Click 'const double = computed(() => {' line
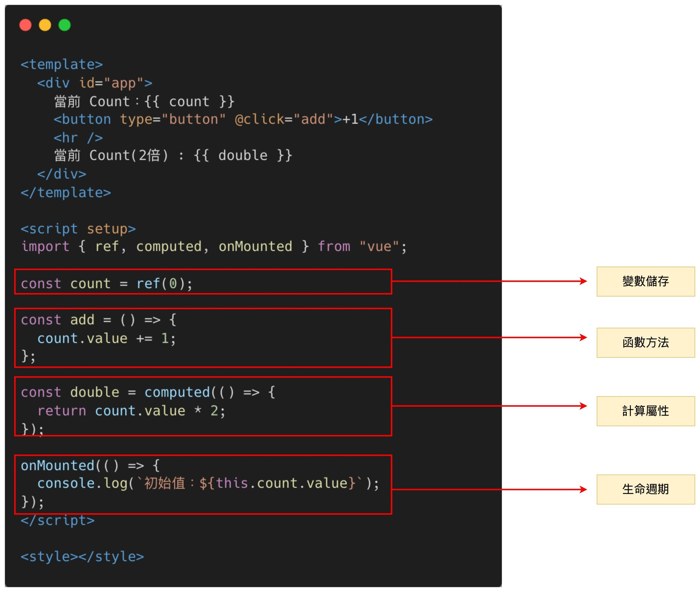 tap(148, 393)
